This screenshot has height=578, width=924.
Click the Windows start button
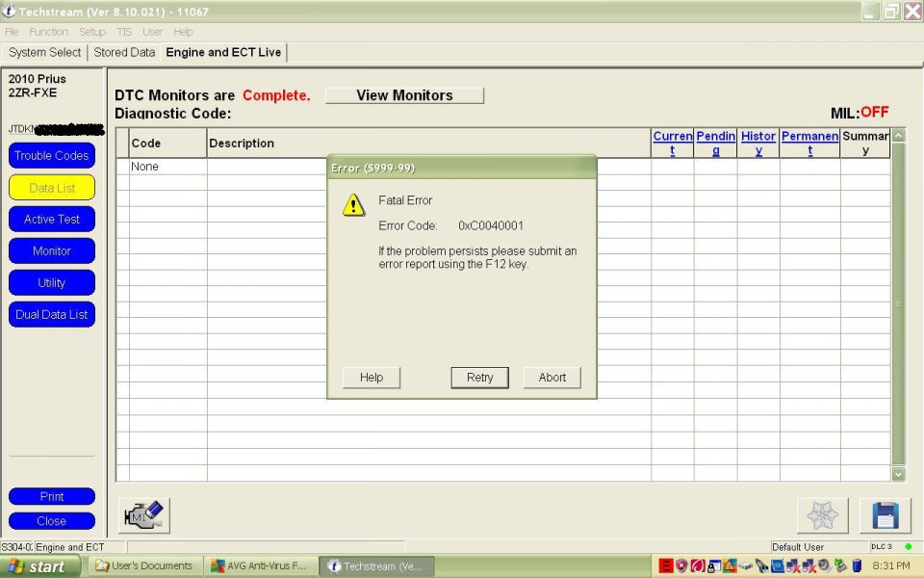(x=38, y=566)
